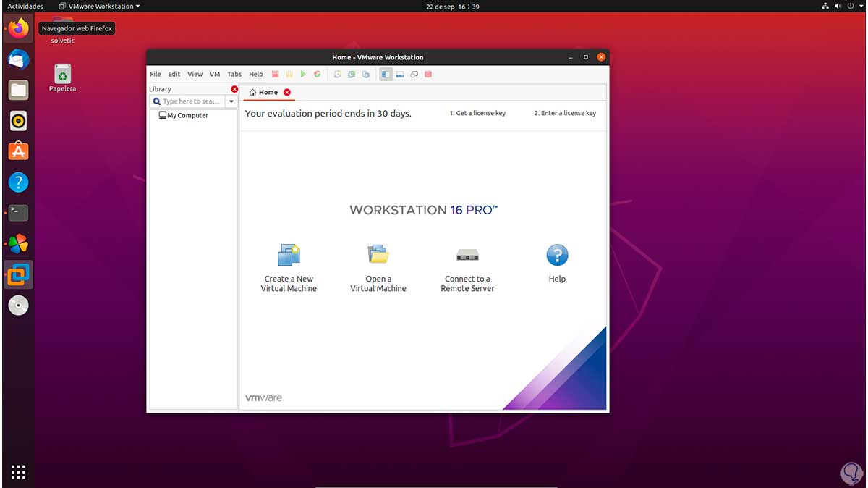Open the VM menu

(x=215, y=74)
